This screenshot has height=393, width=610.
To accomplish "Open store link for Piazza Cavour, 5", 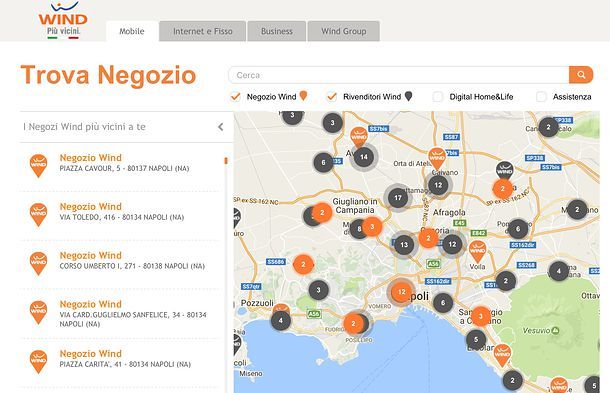I will 91,158.
